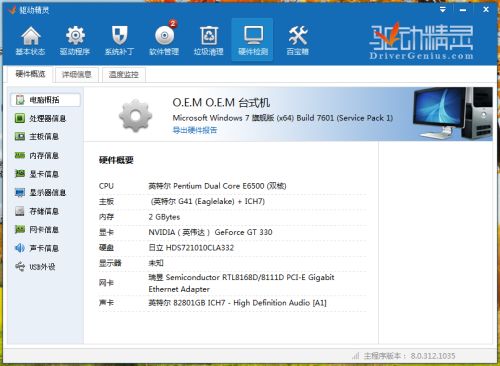
Task: Click the 存储信息 disk icon
Action: click(x=20, y=211)
